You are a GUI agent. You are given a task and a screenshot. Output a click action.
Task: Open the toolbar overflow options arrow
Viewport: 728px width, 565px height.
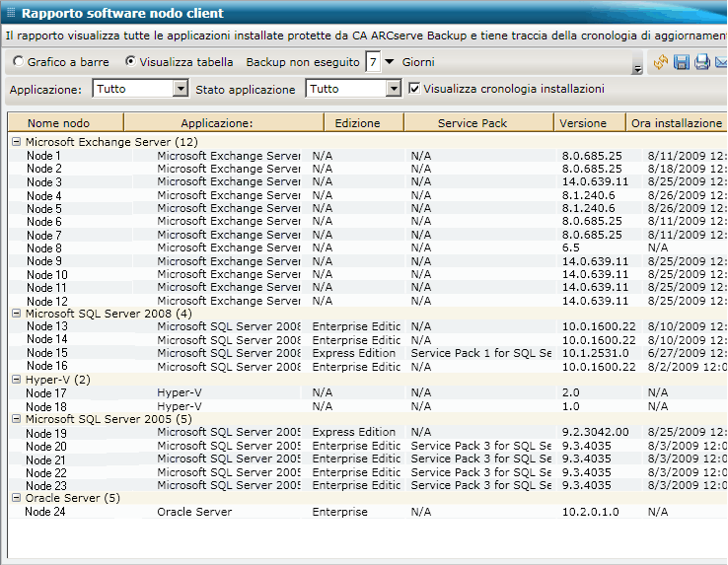coord(637,69)
